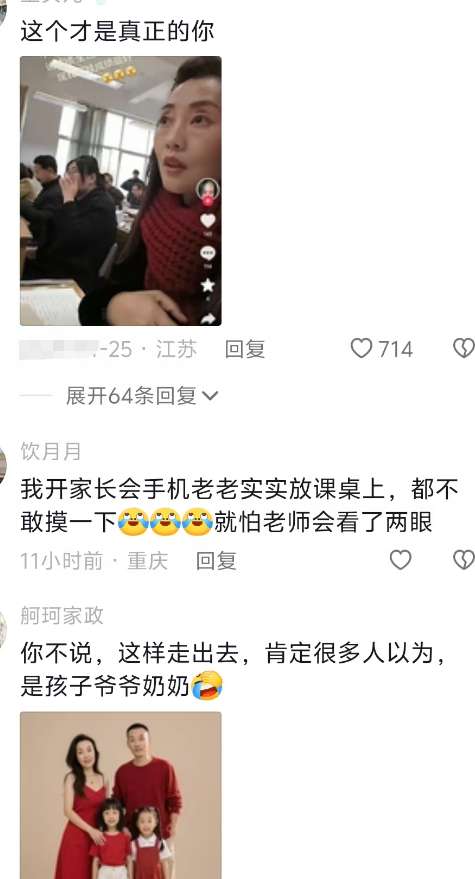Screen dimensions: 475x879
Task: Reply to the Jiangsu comment via 回复
Action: coord(245,349)
